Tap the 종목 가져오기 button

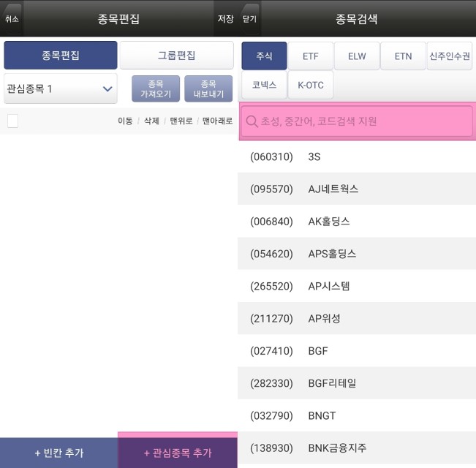click(156, 88)
